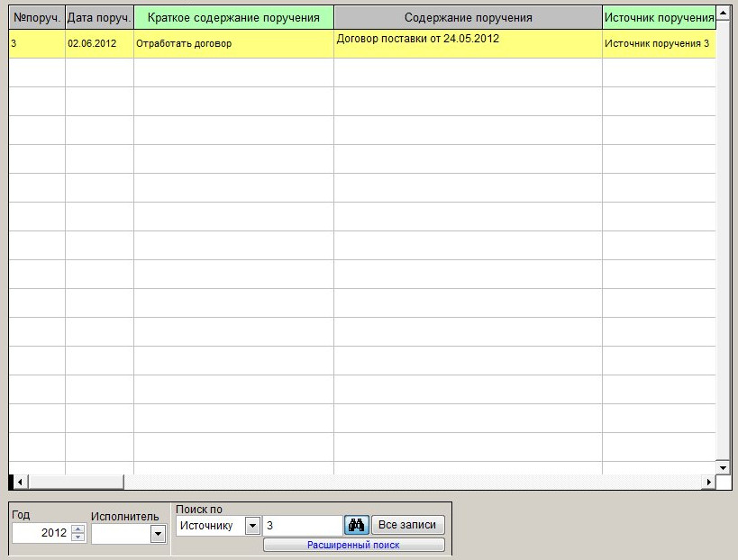The width and height of the screenshot is (738, 560).
Task: Click the binoculars search icon
Action: coord(356,525)
